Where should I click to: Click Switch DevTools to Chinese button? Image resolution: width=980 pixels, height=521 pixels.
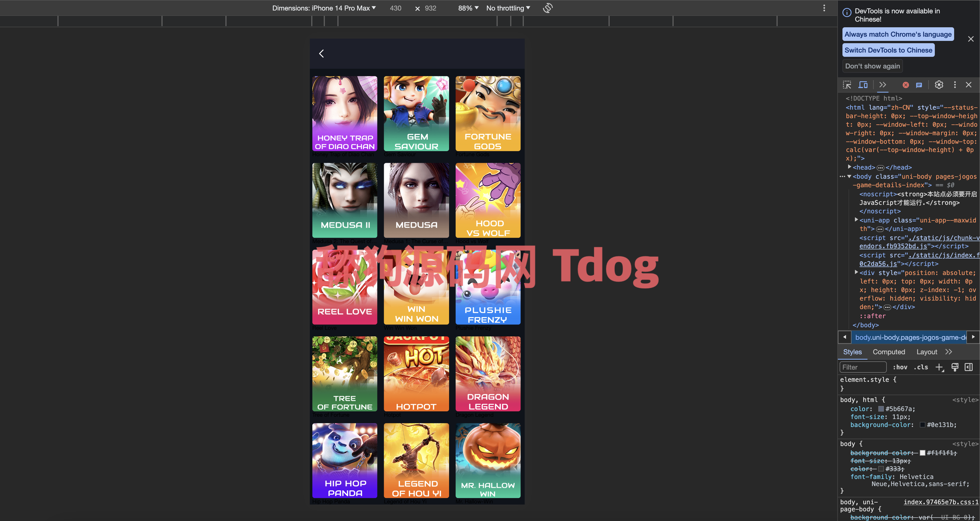(x=888, y=50)
